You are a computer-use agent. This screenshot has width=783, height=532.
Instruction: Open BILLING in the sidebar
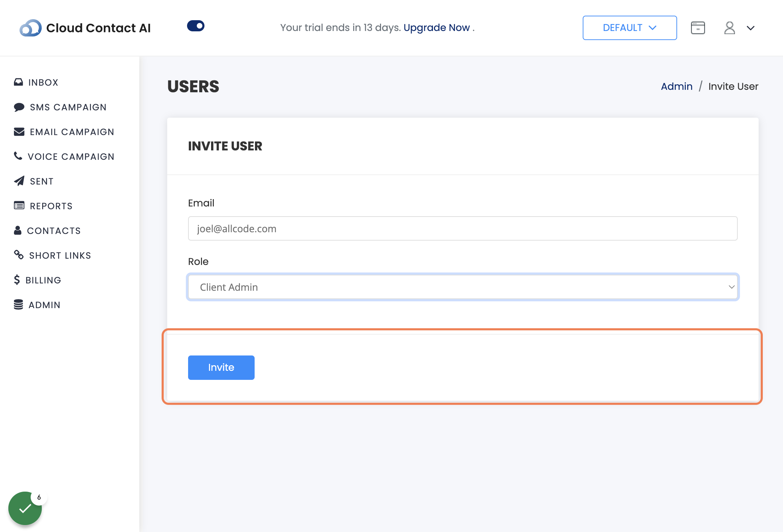pyautogui.click(x=43, y=280)
